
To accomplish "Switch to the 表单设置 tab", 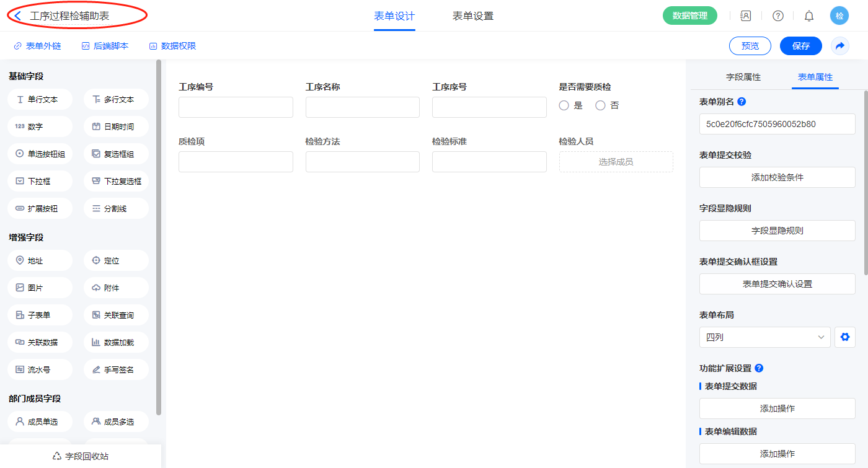I will (472, 16).
